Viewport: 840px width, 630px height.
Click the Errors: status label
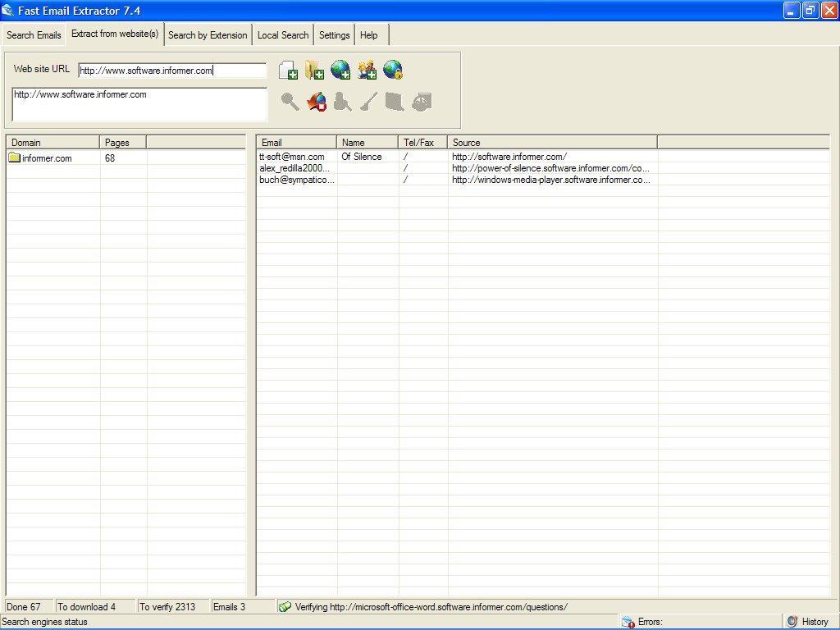(x=651, y=622)
